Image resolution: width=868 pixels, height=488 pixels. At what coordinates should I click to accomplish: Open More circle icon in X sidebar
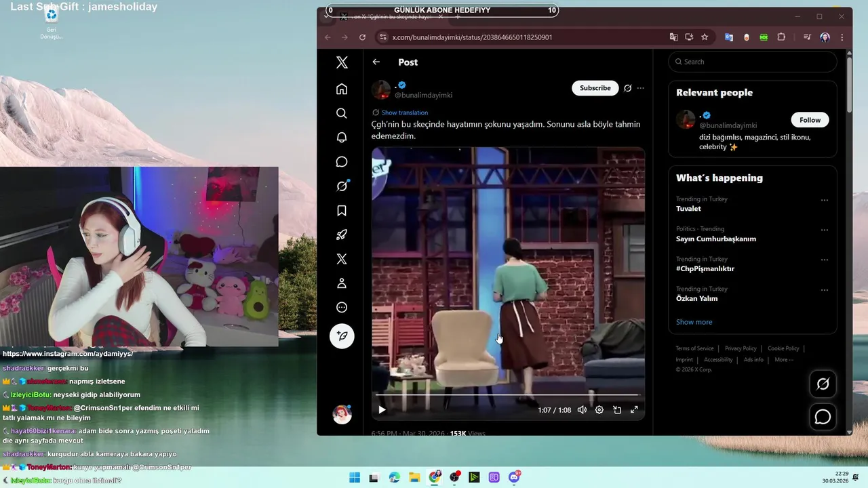342,308
